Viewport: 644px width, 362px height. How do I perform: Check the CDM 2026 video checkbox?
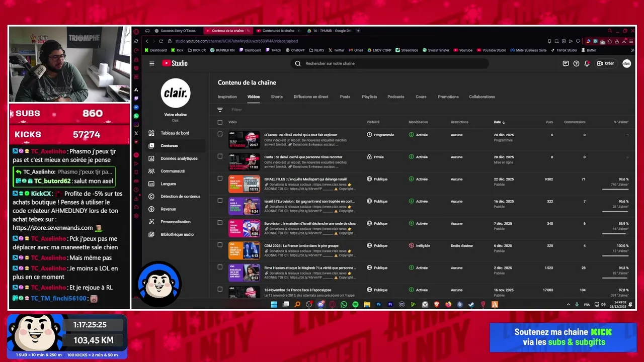point(220,245)
